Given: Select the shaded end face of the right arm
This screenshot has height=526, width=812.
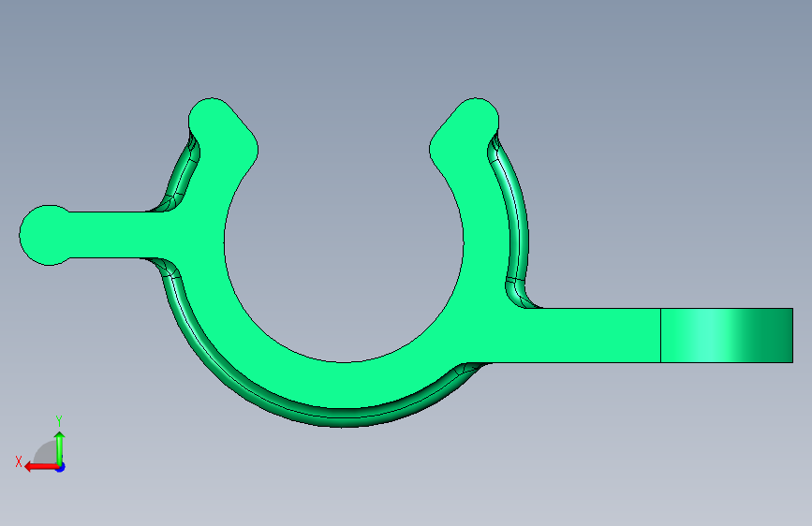Looking at the screenshot, I should tap(727, 335).
